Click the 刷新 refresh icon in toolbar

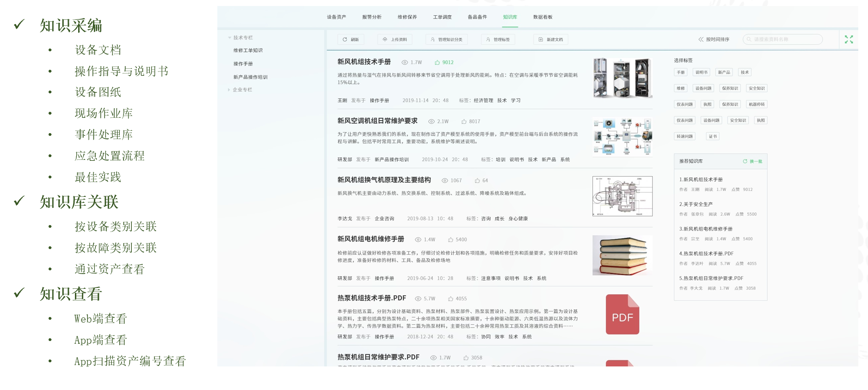click(345, 40)
